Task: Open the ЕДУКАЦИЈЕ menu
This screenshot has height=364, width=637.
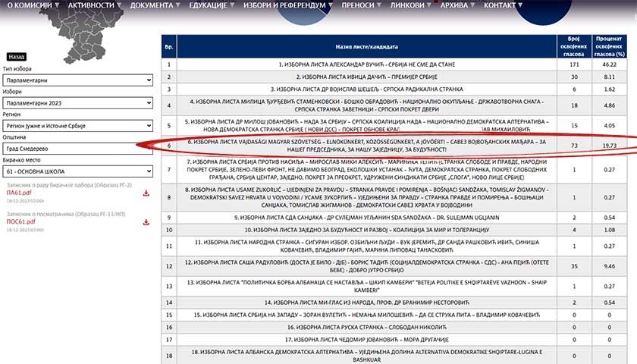Action: click(212, 5)
